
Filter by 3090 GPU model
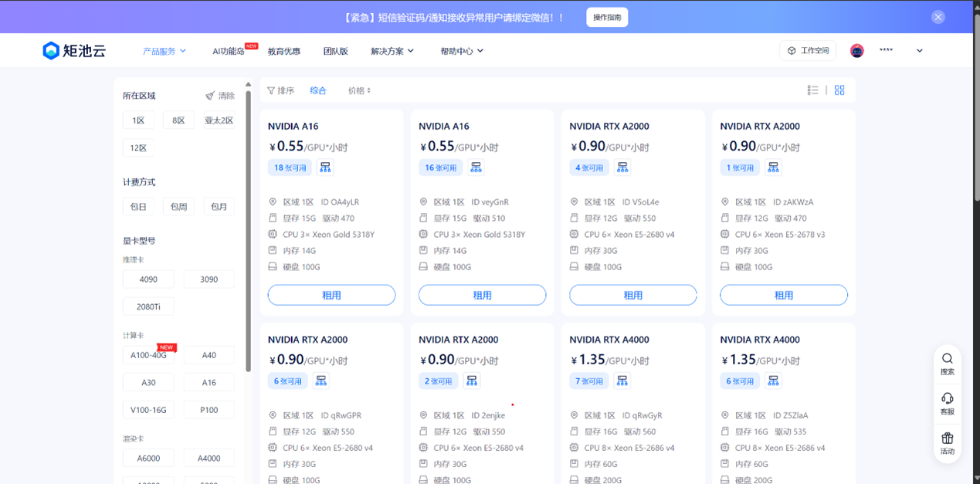click(209, 279)
